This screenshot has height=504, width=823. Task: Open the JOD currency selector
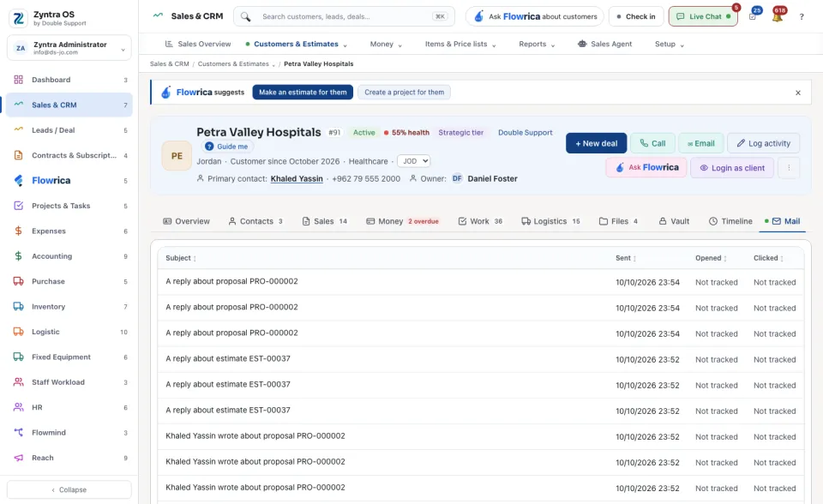pos(413,161)
